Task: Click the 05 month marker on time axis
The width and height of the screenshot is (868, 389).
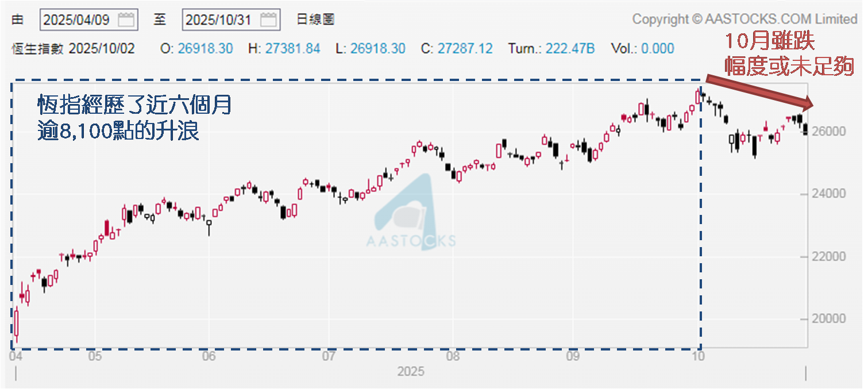Action: [95, 356]
